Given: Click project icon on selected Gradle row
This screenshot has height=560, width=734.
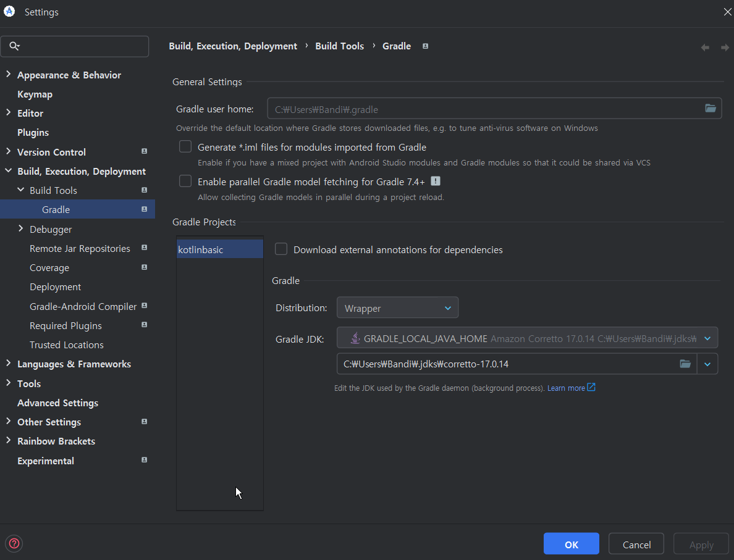Looking at the screenshot, I should click(x=144, y=209).
